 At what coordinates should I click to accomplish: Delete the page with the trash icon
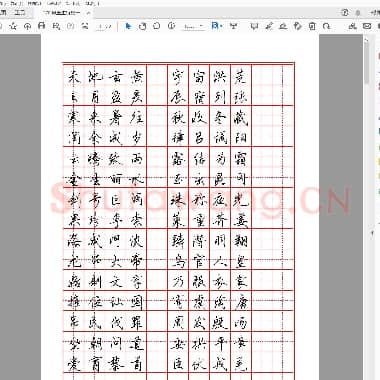click(312, 26)
